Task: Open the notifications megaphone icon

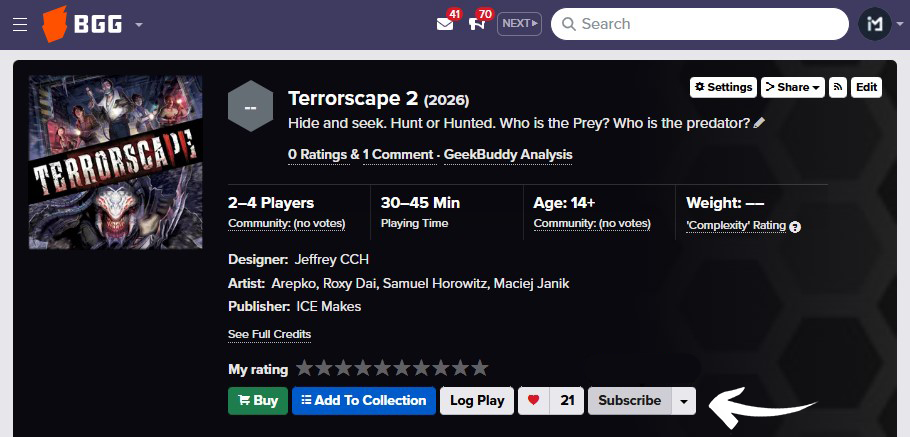Action: pyautogui.click(x=476, y=24)
